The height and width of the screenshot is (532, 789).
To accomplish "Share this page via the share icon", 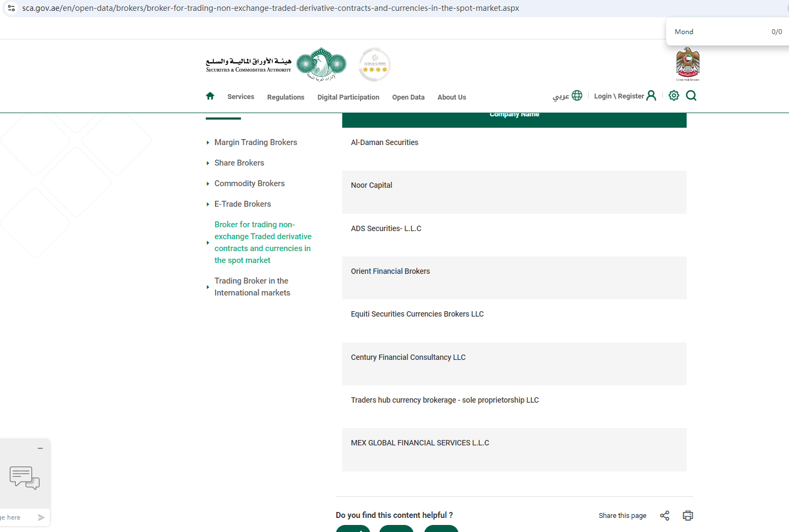I will point(664,516).
